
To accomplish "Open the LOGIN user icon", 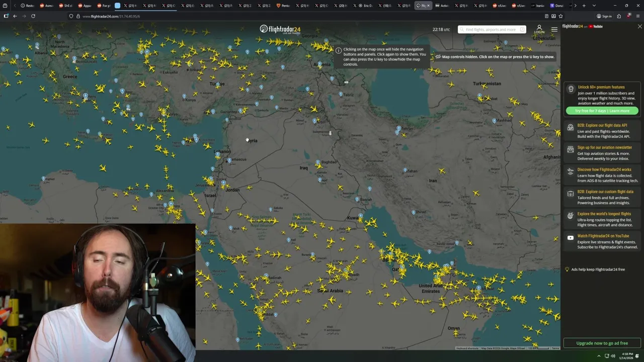I will [x=539, y=29].
